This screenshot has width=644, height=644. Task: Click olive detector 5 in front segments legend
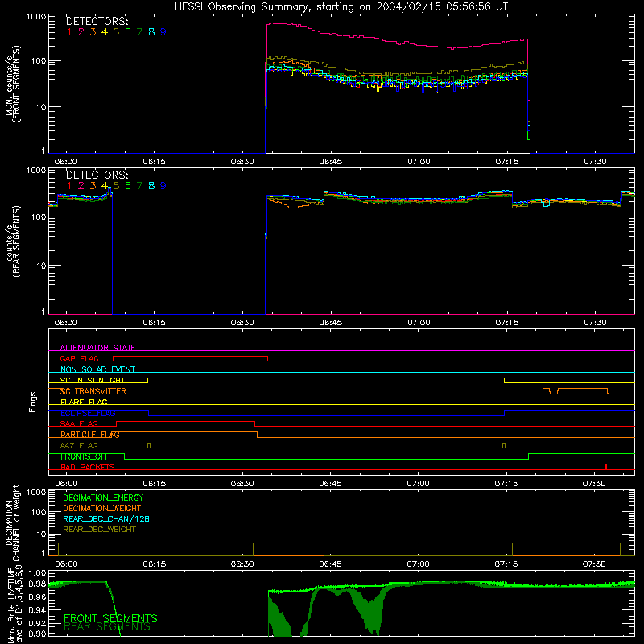pyautogui.click(x=116, y=32)
